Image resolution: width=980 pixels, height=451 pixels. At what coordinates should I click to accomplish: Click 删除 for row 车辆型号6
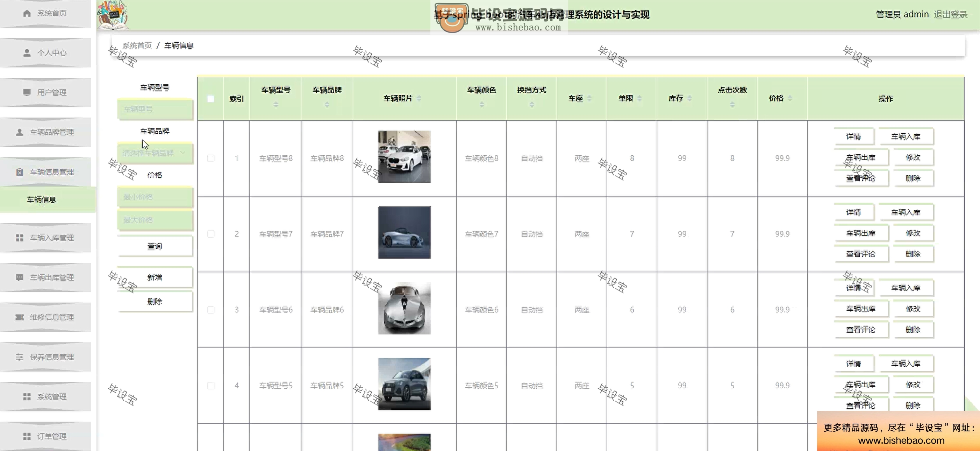(913, 330)
